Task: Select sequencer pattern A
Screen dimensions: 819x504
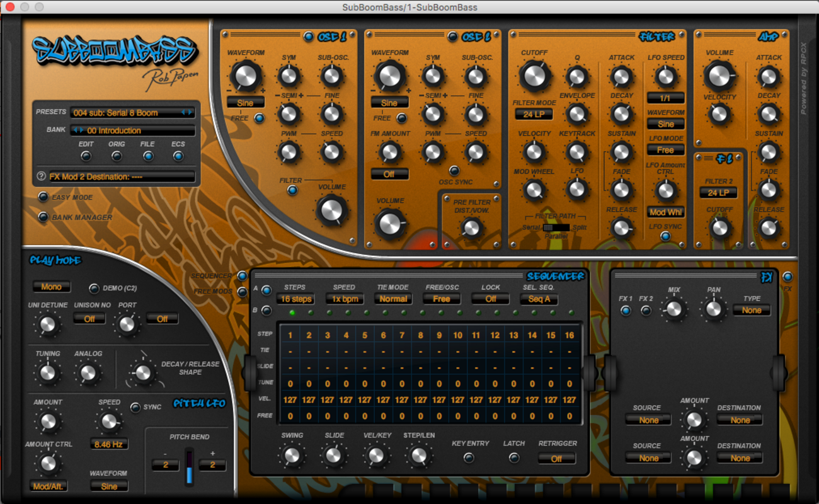Action: click(266, 290)
